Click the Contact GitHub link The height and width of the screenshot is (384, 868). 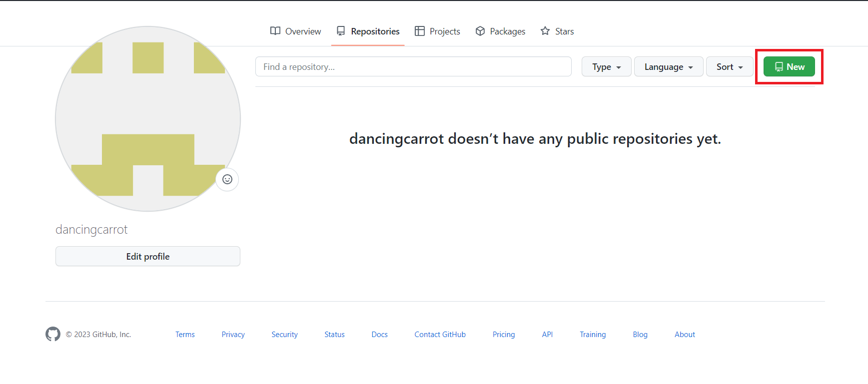pyautogui.click(x=440, y=335)
